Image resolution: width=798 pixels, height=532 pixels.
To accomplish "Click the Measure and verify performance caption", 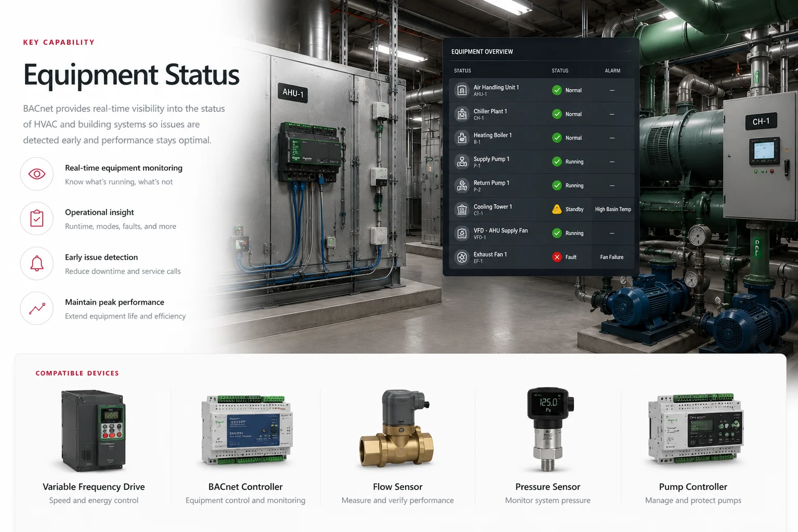I will point(397,500).
